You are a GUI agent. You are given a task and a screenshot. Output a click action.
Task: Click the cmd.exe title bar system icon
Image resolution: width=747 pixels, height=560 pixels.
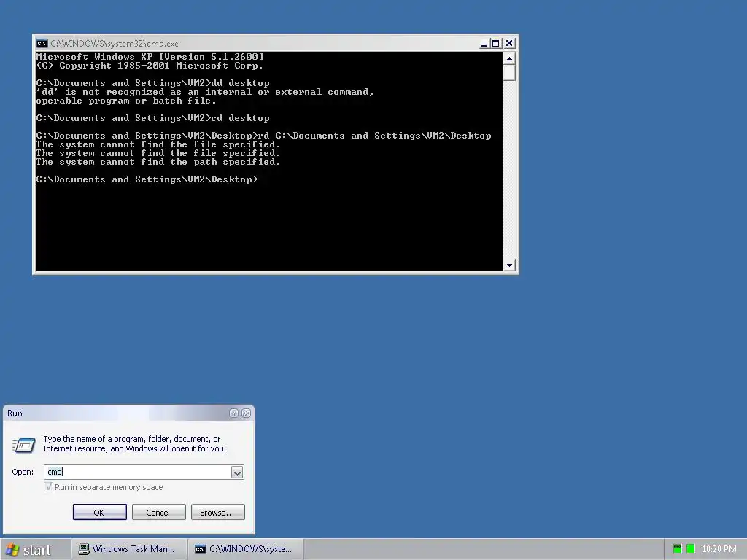(x=42, y=43)
